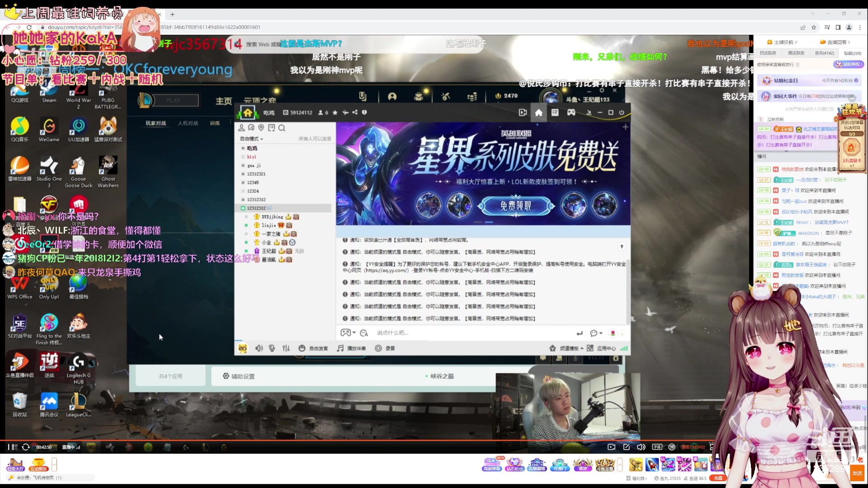Click the person contacts icon above channel list
Screen dimensions: 868x488
(241, 128)
